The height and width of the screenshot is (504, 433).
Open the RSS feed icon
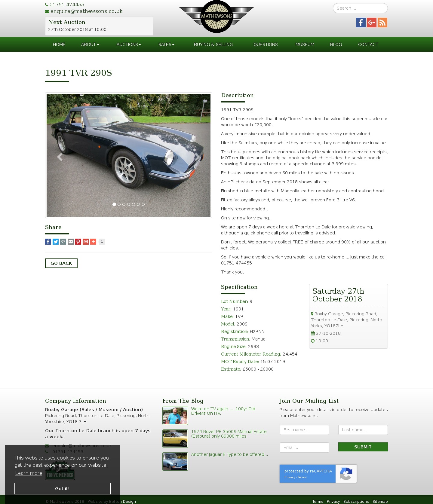tap(382, 23)
